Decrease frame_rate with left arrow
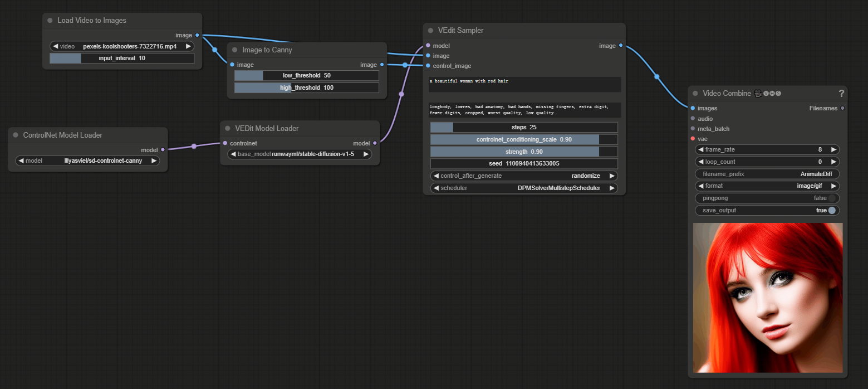 pos(701,149)
